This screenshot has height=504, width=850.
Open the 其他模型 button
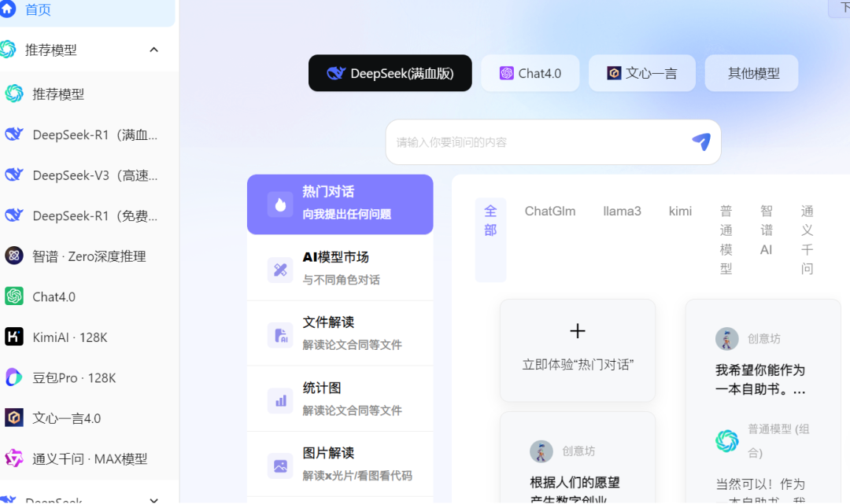point(752,73)
